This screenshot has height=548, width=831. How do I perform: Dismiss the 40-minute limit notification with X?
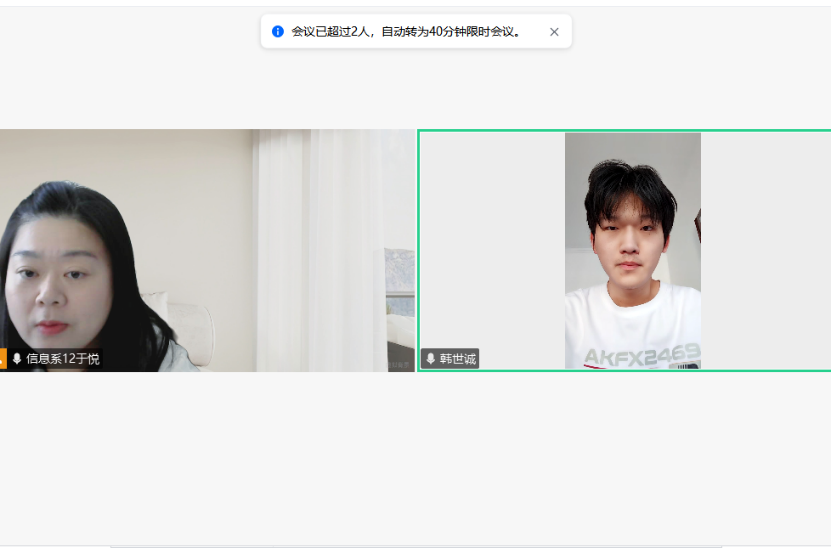[554, 32]
